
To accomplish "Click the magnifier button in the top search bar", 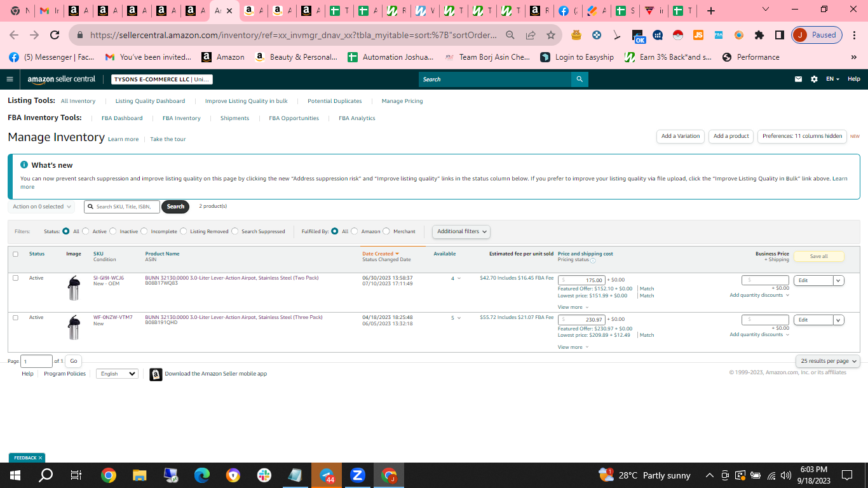I will pyautogui.click(x=580, y=79).
